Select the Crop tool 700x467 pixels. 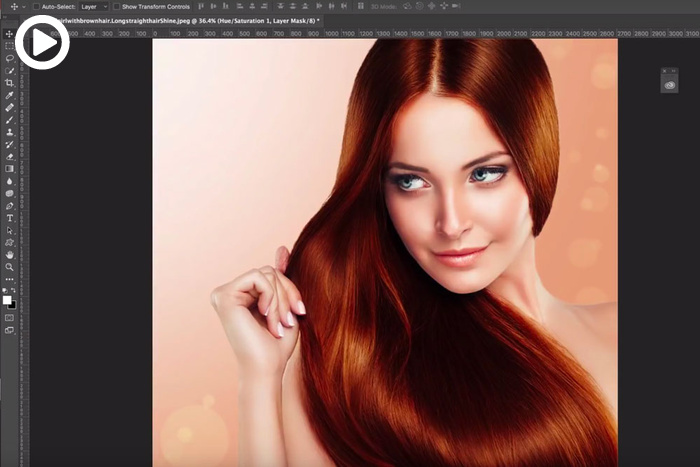click(x=9, y=83)
